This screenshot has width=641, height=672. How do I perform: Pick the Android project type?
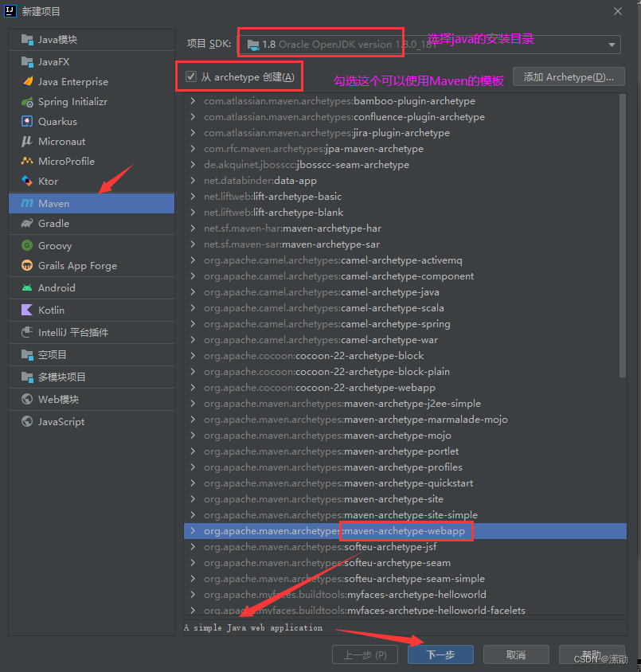click(x=92, y=287)
